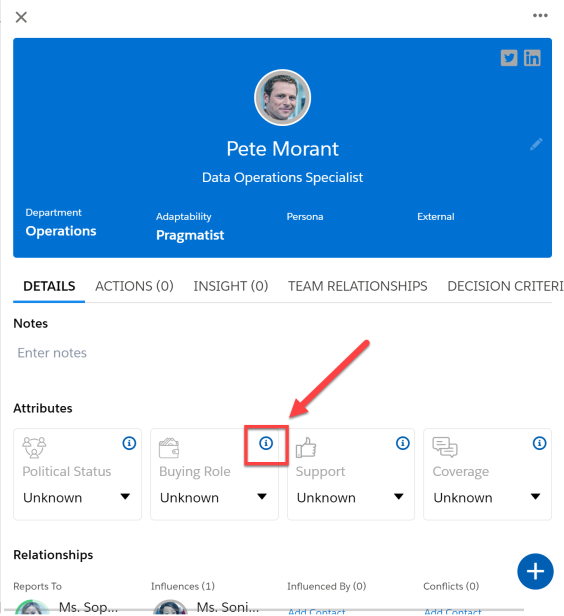Viewport: 564px width, 616px height.
Task: Click Pete Morant's profile photo
Action: click(282, 97)
